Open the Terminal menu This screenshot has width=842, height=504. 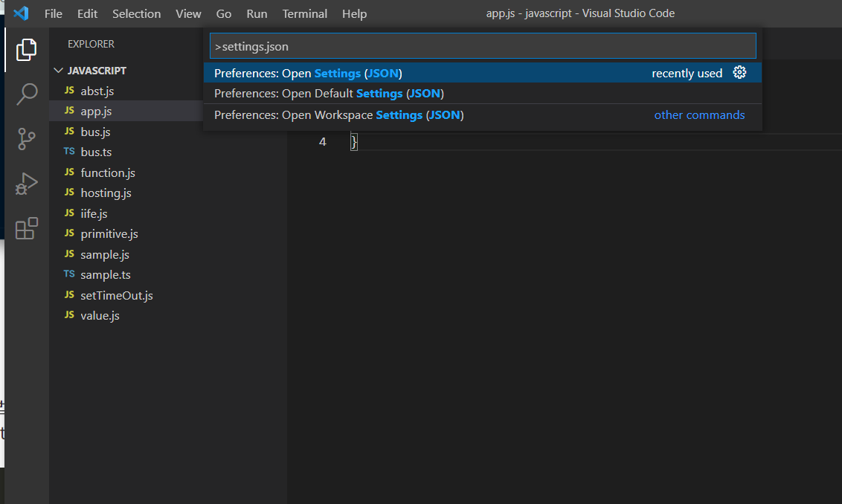pyautogui.click(x=304, y=14)
